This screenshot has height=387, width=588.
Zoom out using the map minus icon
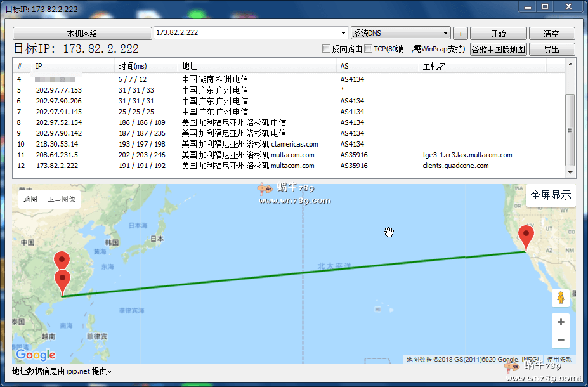tap(561, 340)
